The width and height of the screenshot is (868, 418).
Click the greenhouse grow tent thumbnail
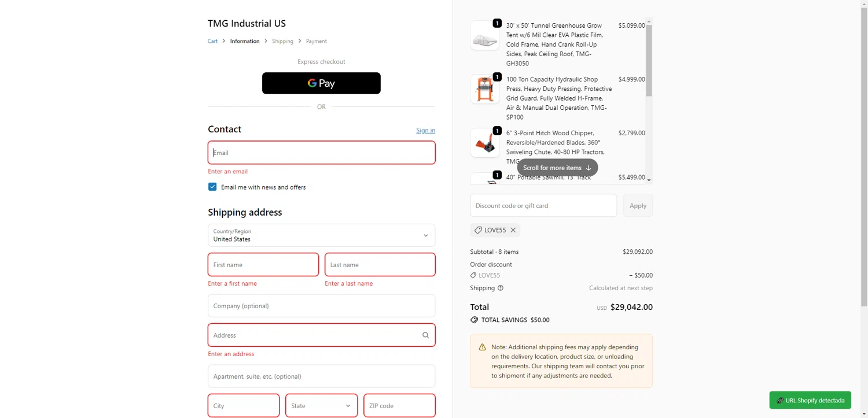click(x=485, y=36)
